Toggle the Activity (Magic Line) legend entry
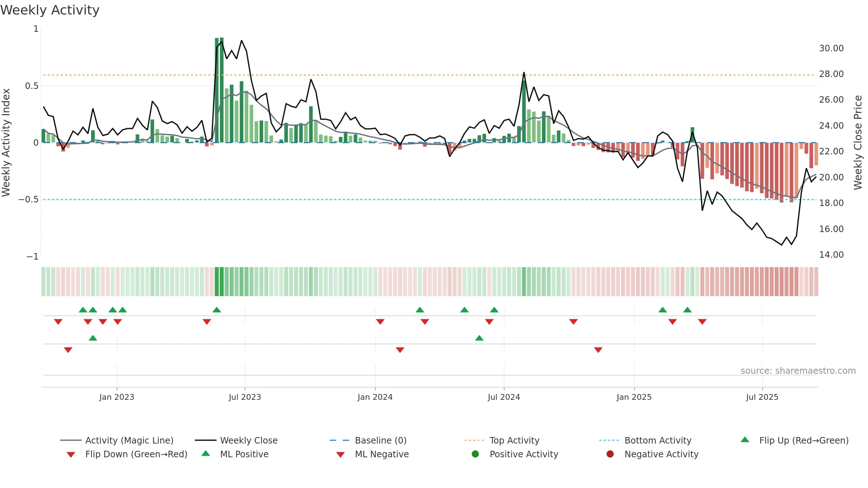868x488 pixels. coord(117,440)
